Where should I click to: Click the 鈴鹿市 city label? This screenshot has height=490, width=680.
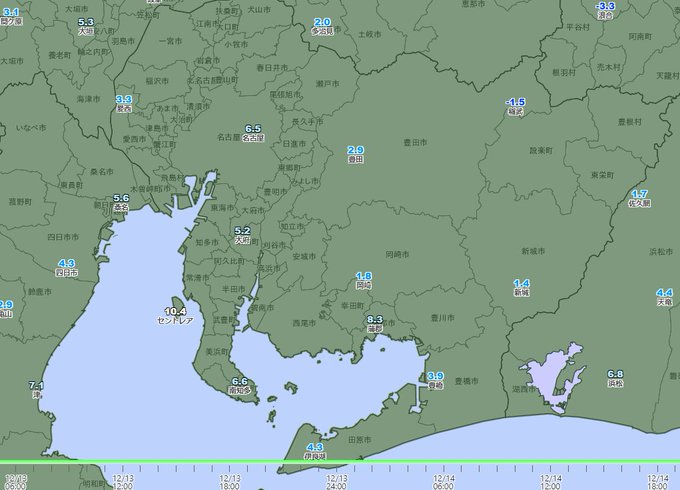click(x=39, y=292)
